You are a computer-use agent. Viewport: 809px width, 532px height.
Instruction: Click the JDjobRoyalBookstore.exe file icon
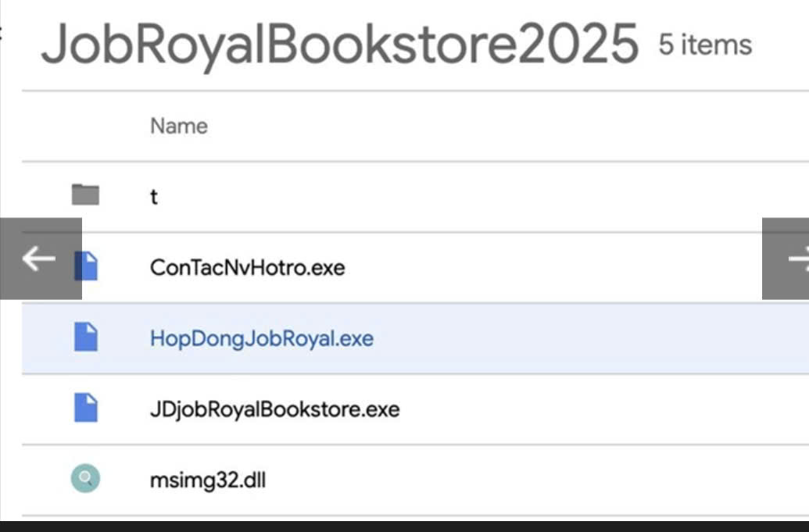[x=86, y=408]
